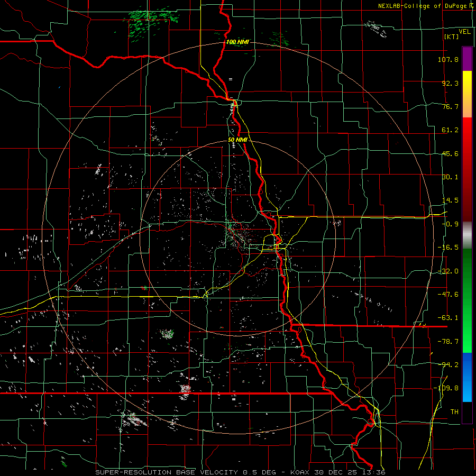Click the -16.5 velocity scale value
Screen dimensions: 476x476
[x=448, y=248]
